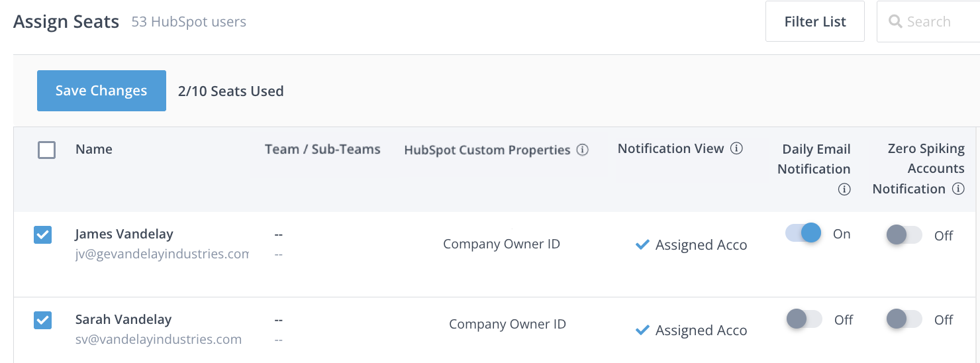The width and height of the screenshot is (980, 363).
Task: Open James's Company Owner ID dropdown
Action: point(501,244)
